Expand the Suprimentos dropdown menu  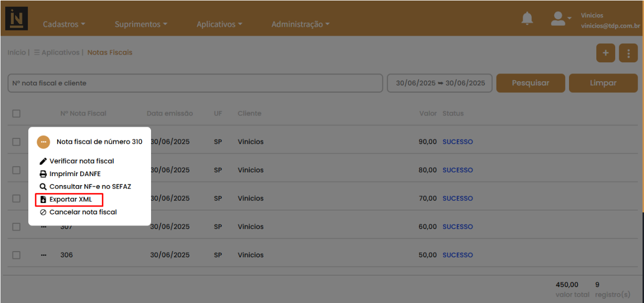pos(141,24)
